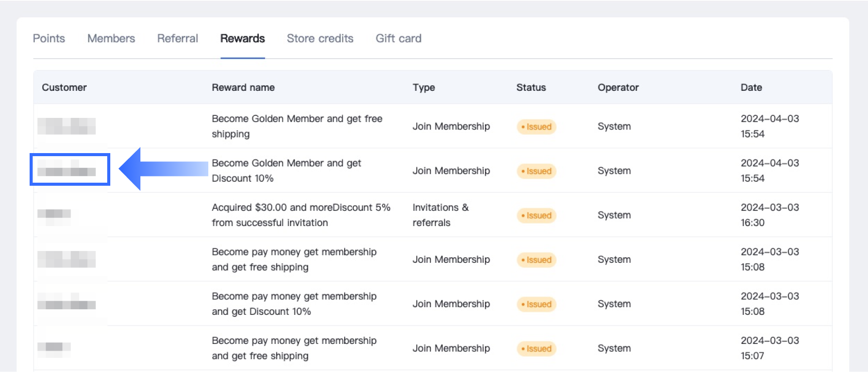
Task: Open the customer for the $30.00 invitation reward
Action: [x=54, y=214]
